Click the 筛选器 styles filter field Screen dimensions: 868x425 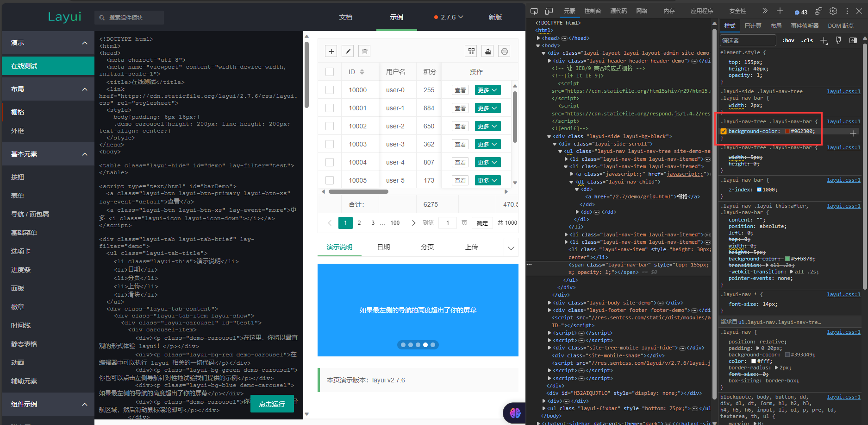pyautogui.click(x=748, y=41)
